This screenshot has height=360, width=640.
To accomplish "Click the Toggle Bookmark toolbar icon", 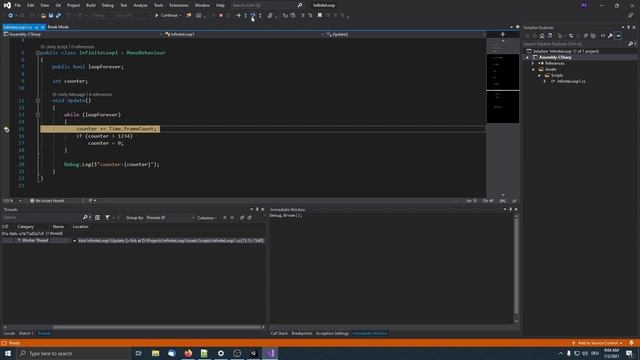I will (x=320, y=16).
